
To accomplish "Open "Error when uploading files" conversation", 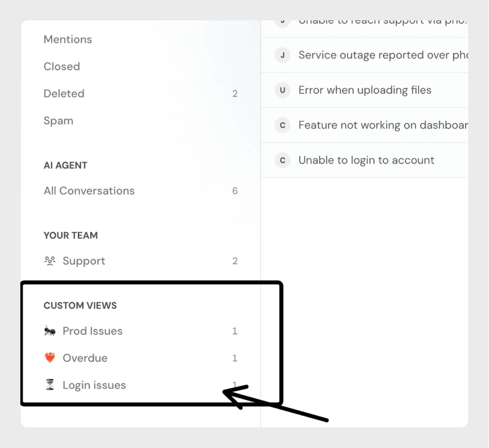I will pyautogui.click(x=365, y=90).
